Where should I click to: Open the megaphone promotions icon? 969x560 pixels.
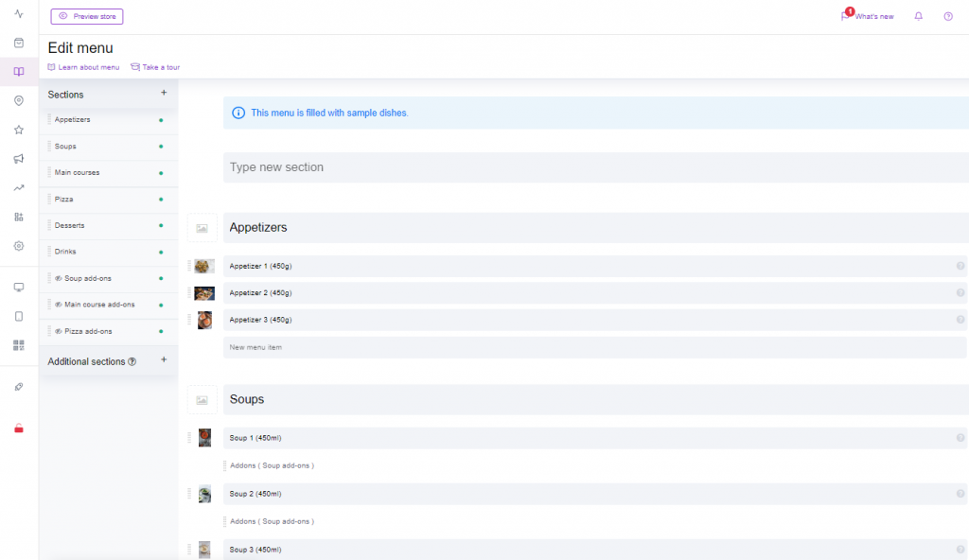coord(18,159)
